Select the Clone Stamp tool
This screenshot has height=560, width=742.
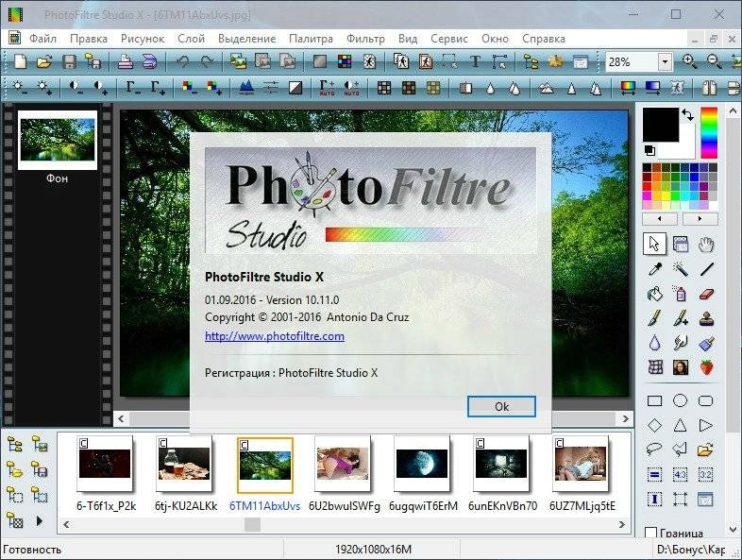pos(706,318)
